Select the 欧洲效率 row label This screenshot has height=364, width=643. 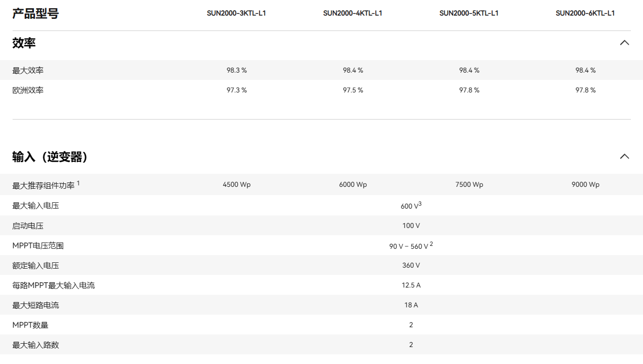point(28,91)
